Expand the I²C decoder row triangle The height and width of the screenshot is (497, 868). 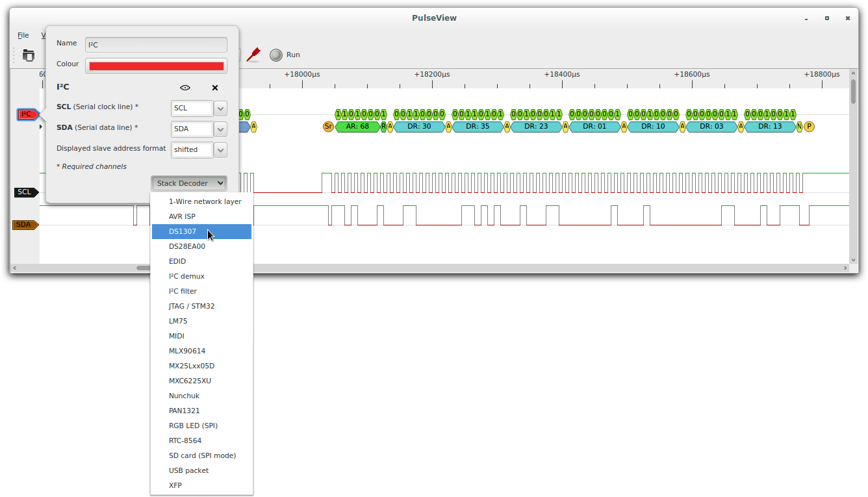click(x=42, y=127)
